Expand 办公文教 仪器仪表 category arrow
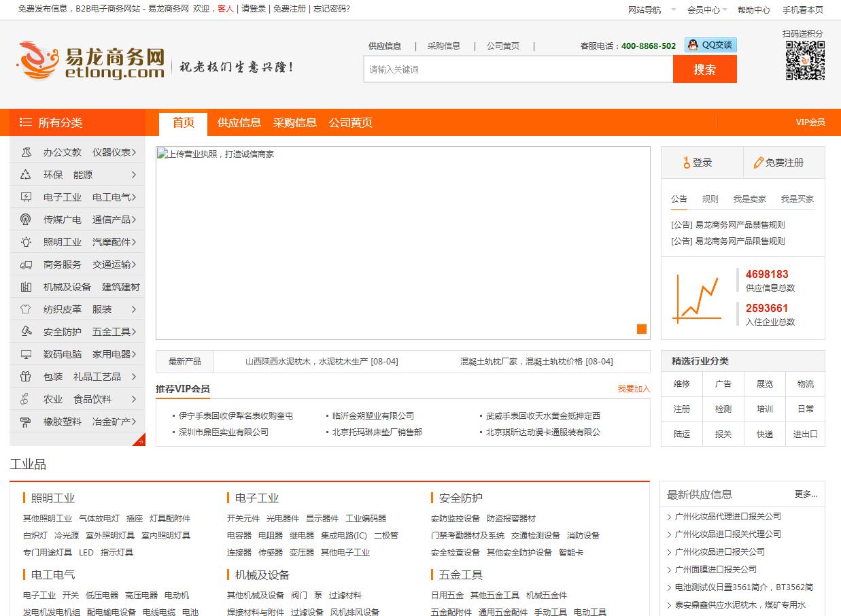 pyautogui.click(x=134, y=152)
